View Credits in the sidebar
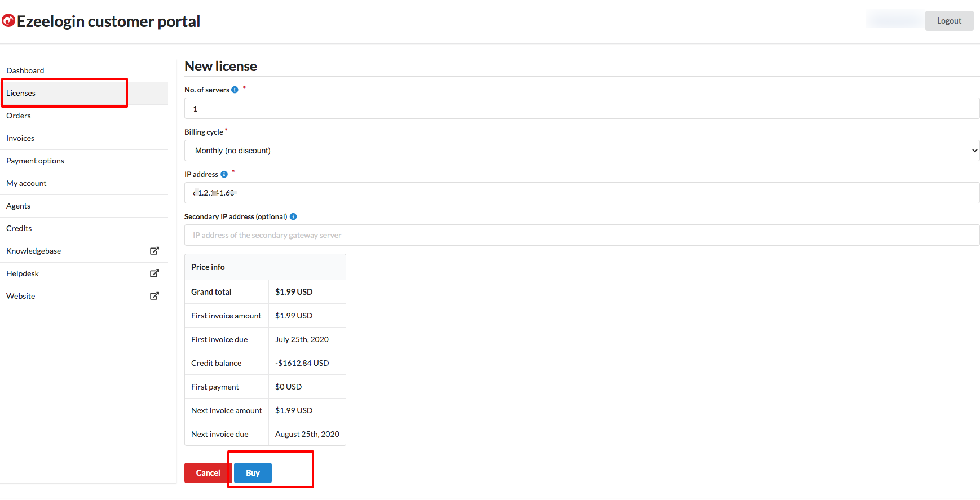 [x=19, y=228]
